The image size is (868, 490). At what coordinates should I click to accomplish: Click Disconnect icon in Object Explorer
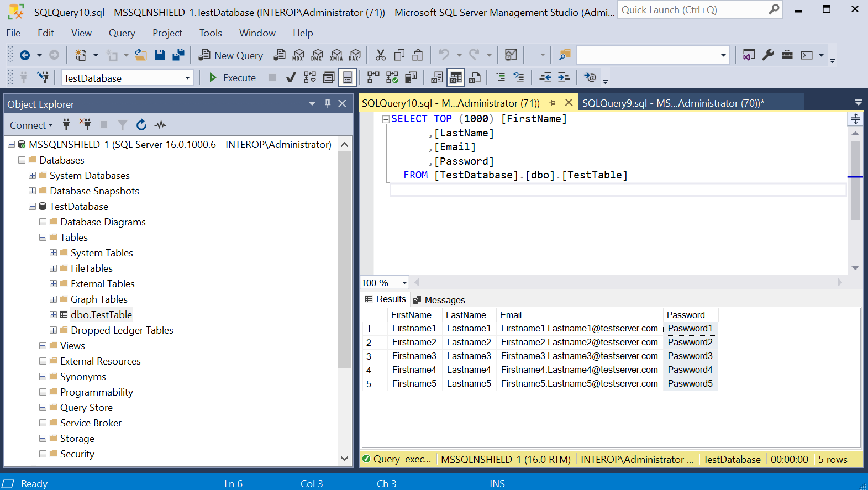click(85, 125)
